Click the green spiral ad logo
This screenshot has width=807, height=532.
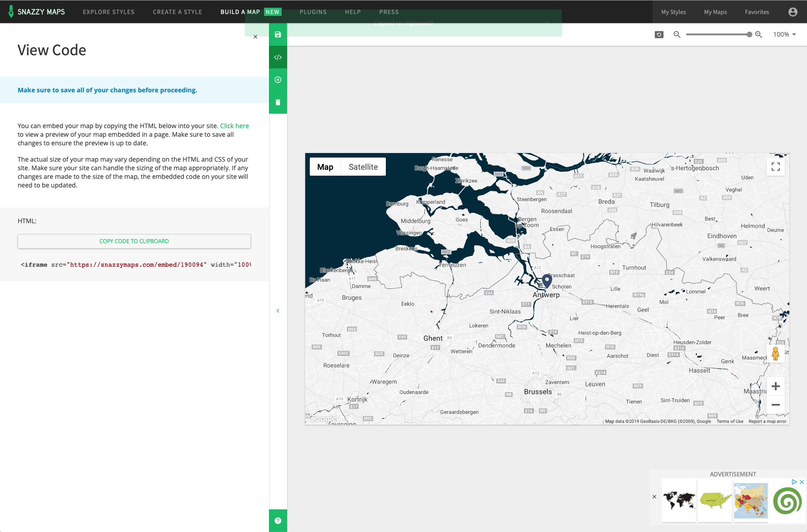[788, 501]
